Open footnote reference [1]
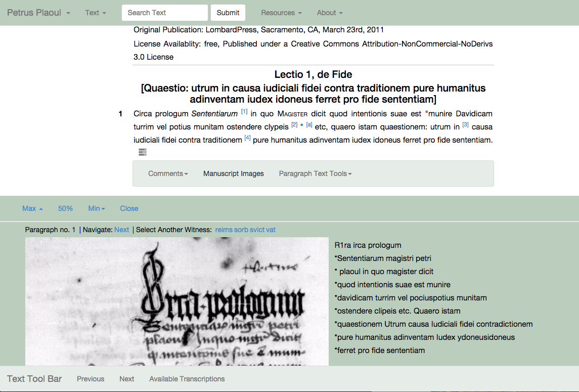The image size is (579, 392). [x=244, y=112]
